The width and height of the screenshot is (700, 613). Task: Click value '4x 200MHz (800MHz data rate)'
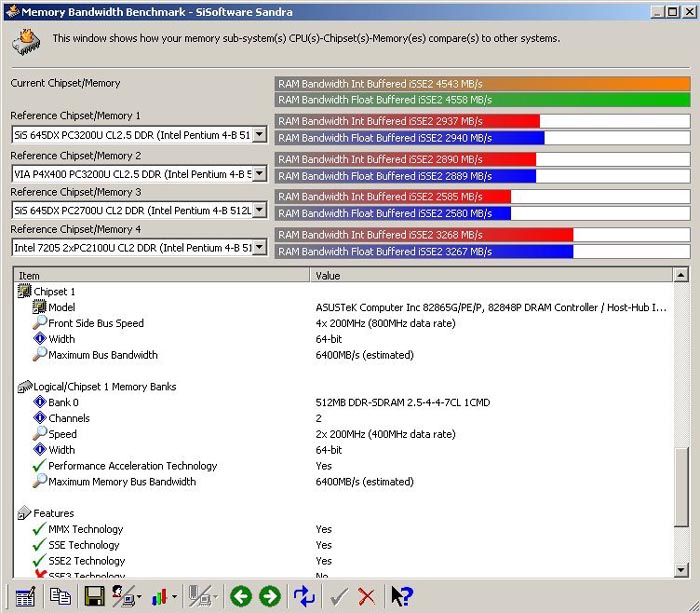coord(385,323)
